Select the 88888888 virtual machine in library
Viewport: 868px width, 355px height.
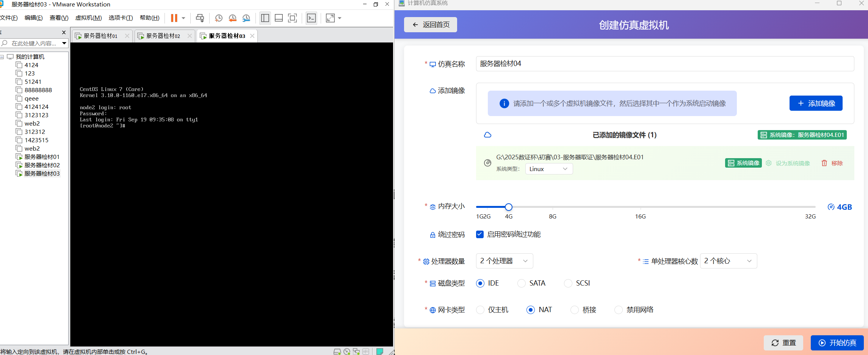[34, 90]
